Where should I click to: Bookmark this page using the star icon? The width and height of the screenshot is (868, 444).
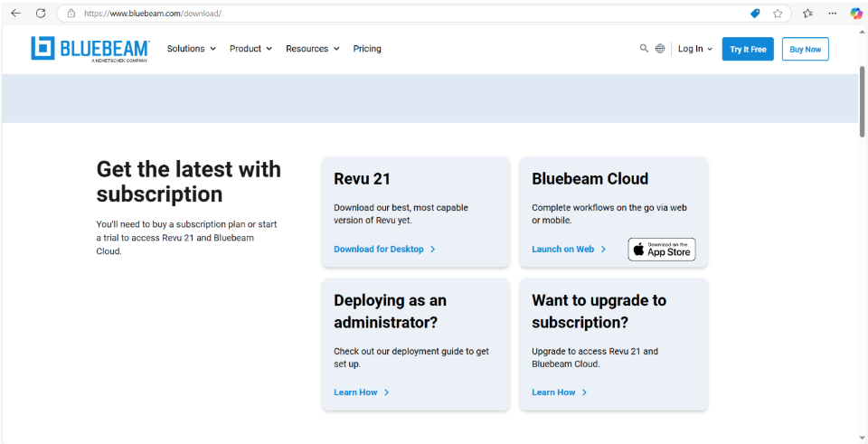point(778,14)
